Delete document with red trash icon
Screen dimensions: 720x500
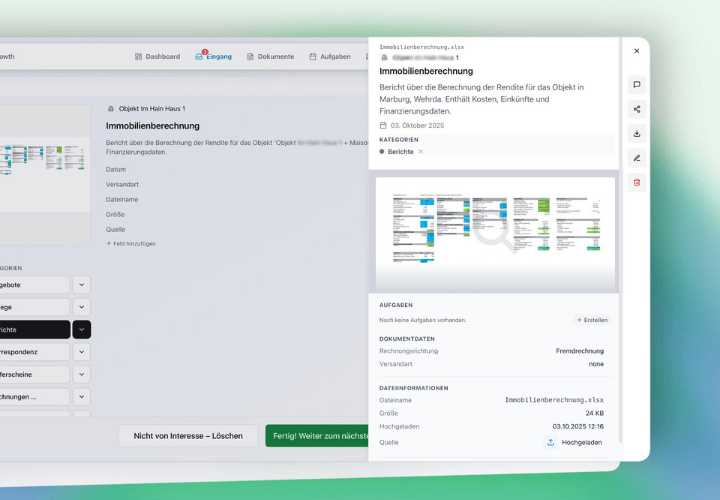[x=637, y=182]
